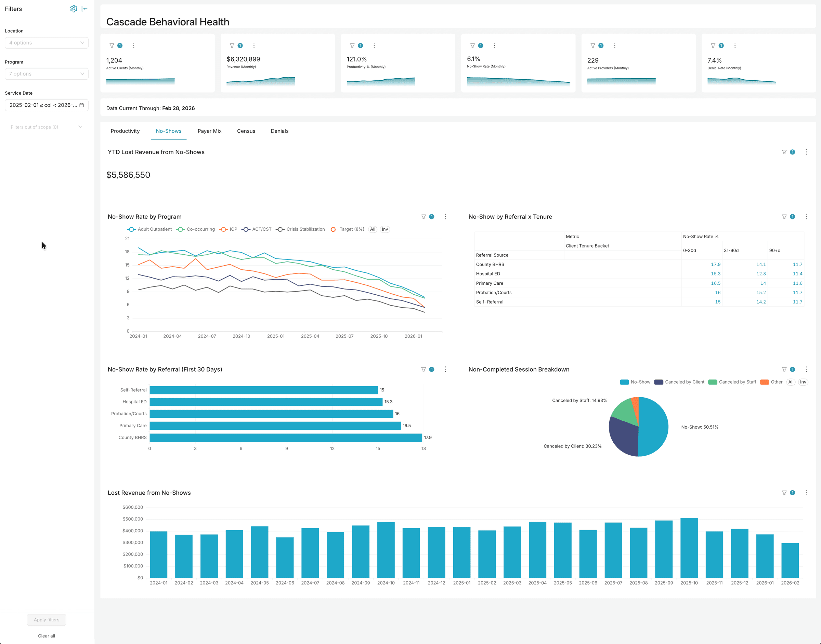821x644 pixels.
Task: Open the Denials tab
Action: [279, 131]
